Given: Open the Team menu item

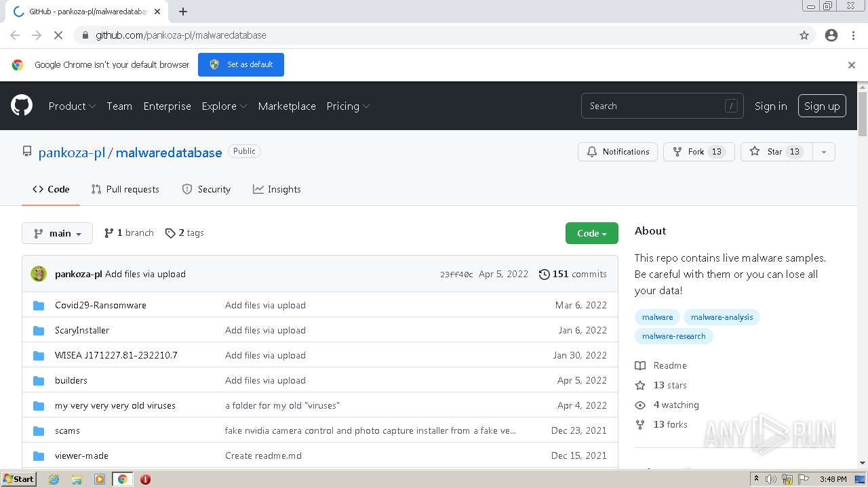Looking at the screenshot, I should pos(119,106).
